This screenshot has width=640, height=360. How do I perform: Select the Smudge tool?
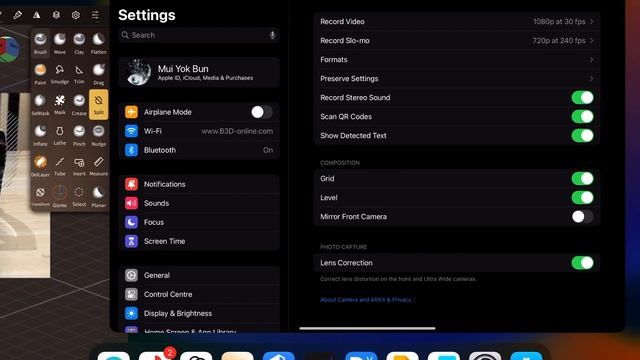click(60, 74)
